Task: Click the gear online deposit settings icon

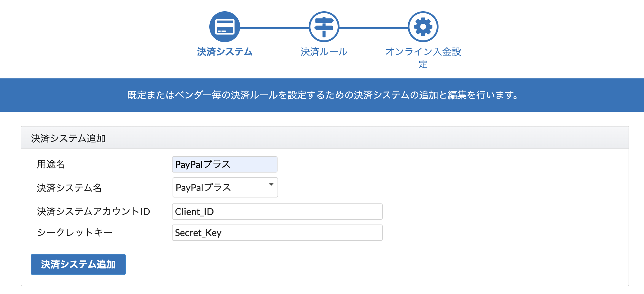Action: point(423,27)
